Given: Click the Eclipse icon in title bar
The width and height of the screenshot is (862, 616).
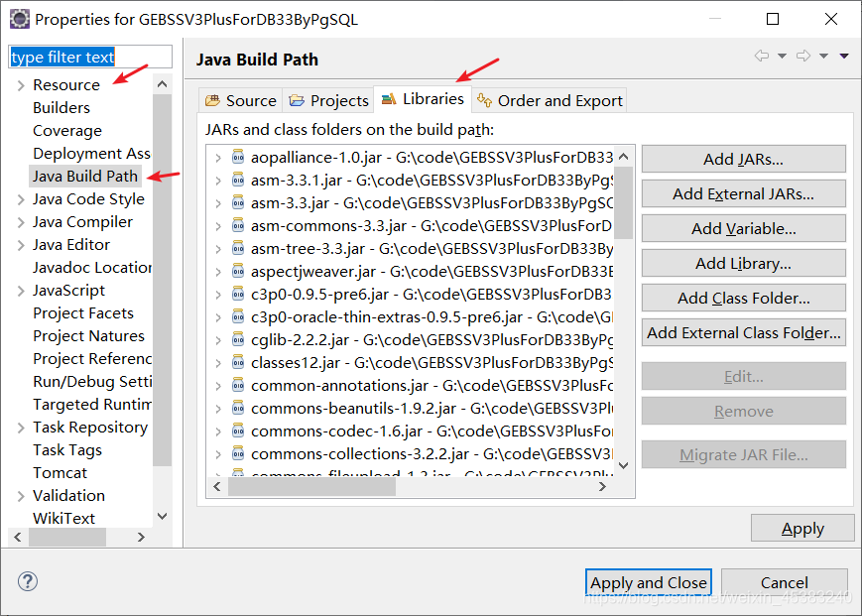Looking at the screenshot, I should [19, 19].
